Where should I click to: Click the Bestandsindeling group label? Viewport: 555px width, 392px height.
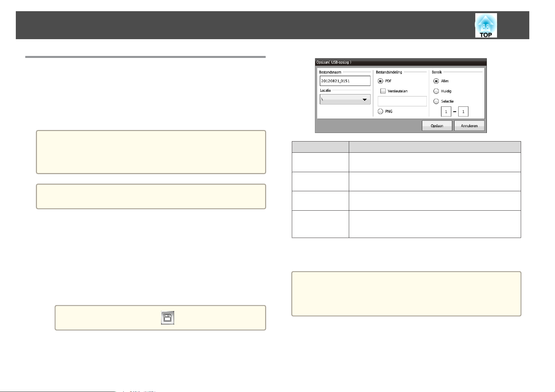coord(389,72)
